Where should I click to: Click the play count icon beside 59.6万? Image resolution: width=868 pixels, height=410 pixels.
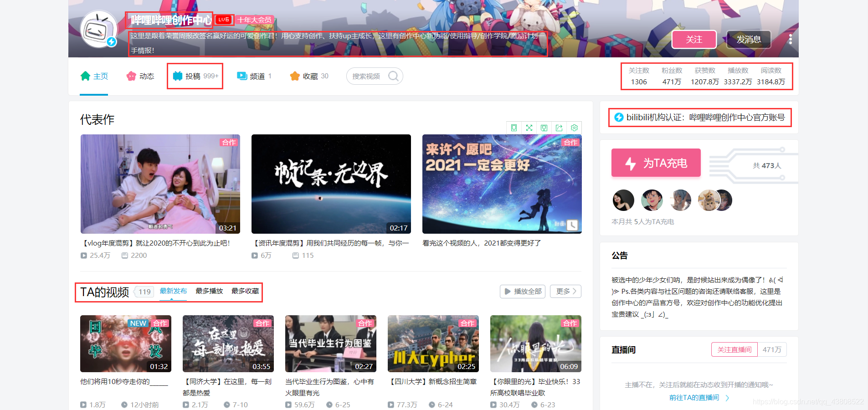(x=288, y=405)
